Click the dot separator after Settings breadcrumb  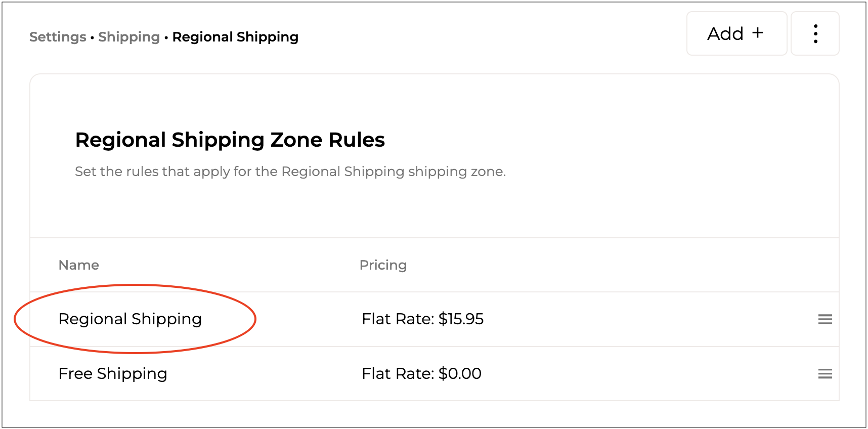[92, 37]
